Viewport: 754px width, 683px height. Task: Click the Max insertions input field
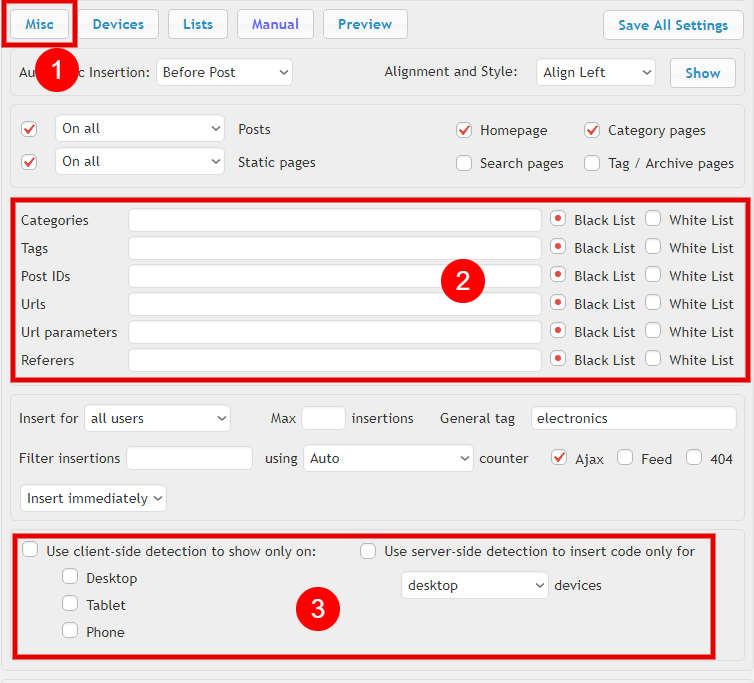(323, 418)
